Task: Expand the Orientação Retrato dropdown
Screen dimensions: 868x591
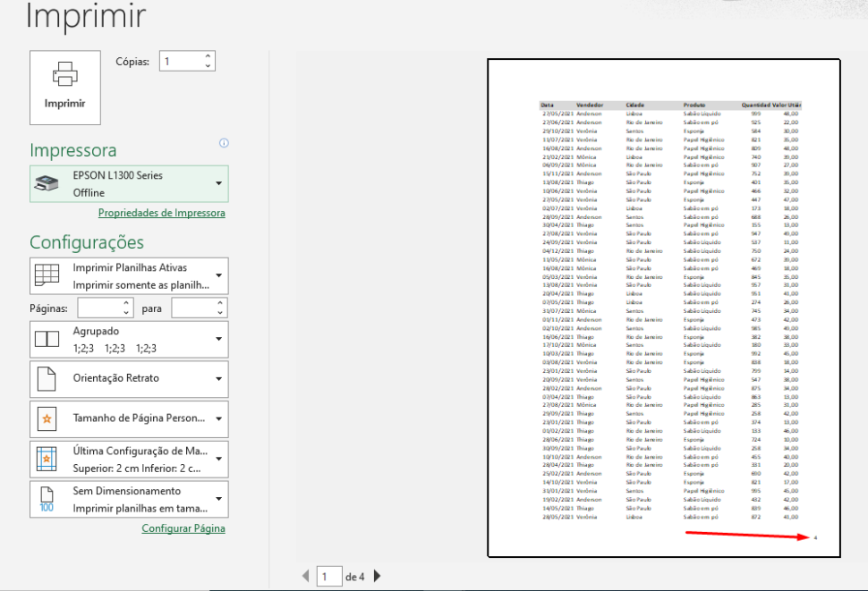Action: tap(217, 379)
